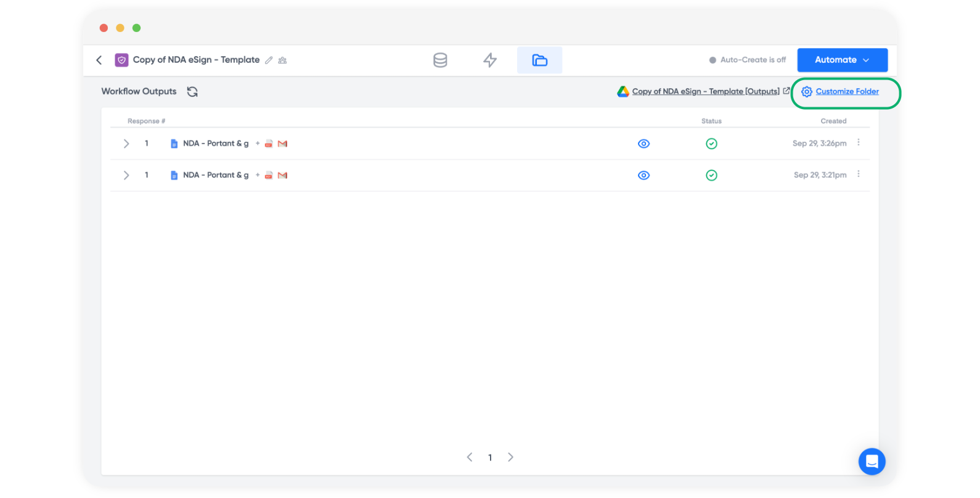Open the chat support bubble
Image resolution: width=980 pixels, height=498 pixels.
(872, 461)
